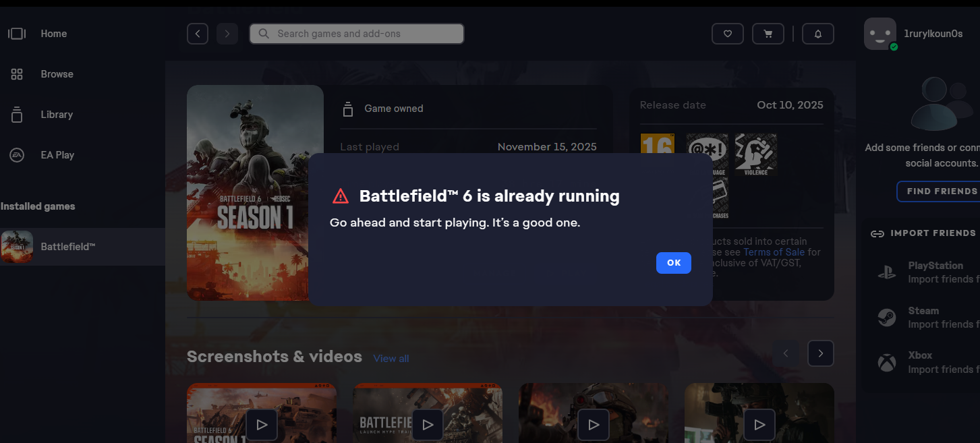Go forward with the right arrow button
The width and height of the screenshot is (980, 443).
pyautogui.click(x=227, y=34)
